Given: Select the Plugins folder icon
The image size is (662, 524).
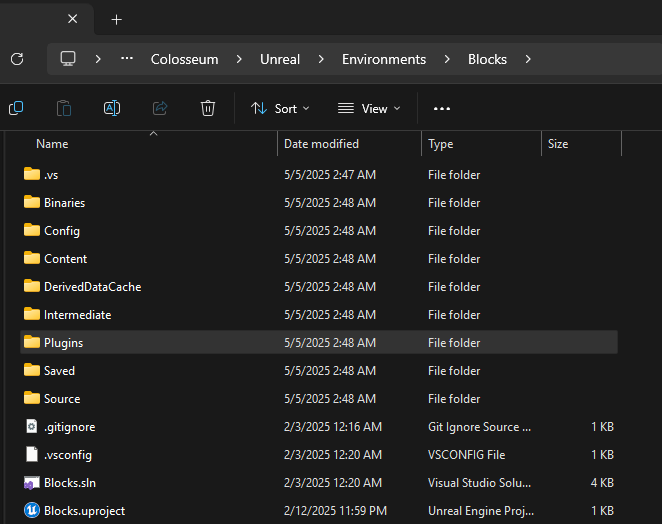Looking at the screenshot, I should click(32, 342).
